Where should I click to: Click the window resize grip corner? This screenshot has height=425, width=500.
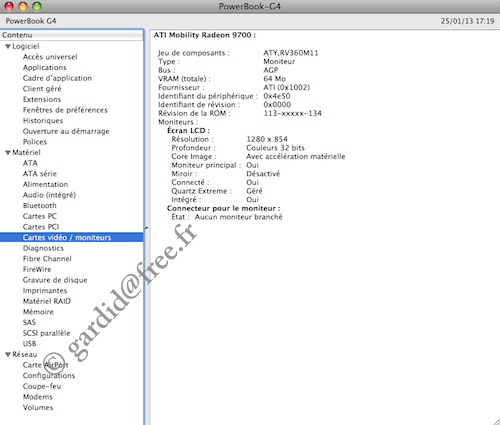coord(496,421)
